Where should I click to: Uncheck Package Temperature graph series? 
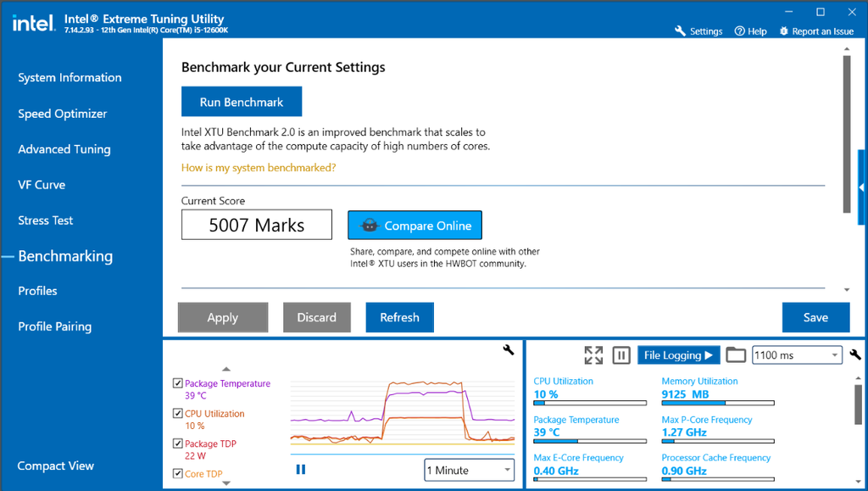(x=178, y=383)
